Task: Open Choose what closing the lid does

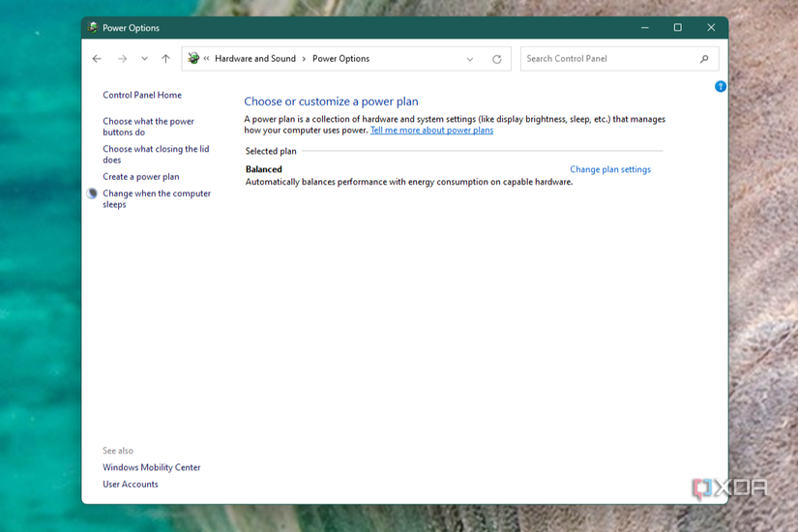Action: pyautogui.click(x=156, y=155)
